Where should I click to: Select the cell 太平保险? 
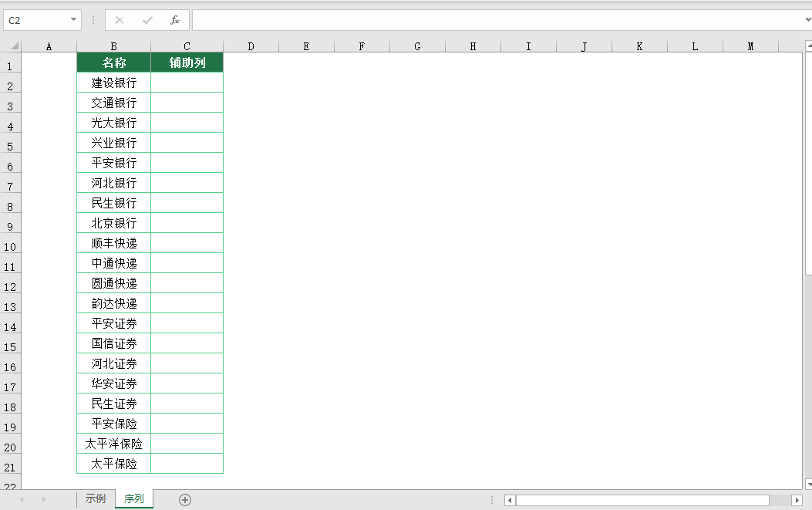click(113, 464)
